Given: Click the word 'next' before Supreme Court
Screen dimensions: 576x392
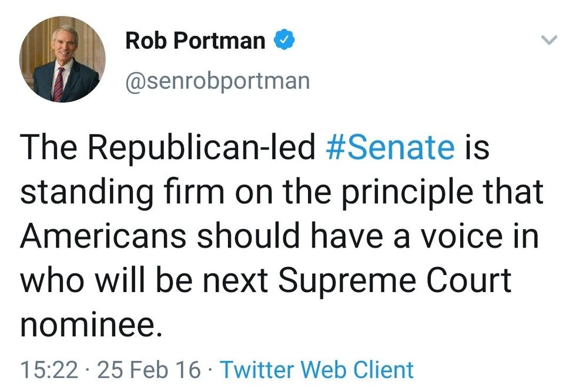Looking at the screenshot, I should pyautogui.click(x=238, y=281).
